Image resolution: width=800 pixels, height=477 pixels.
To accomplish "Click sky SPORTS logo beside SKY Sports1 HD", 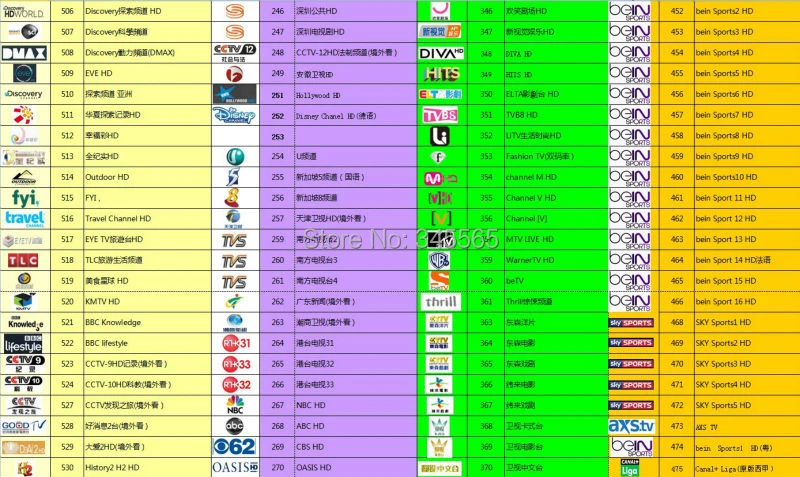I will 631,323.
